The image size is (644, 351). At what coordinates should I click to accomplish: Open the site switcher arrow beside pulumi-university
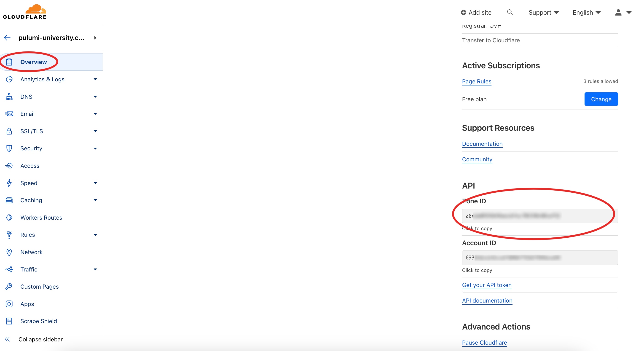pyautogui.click(x=95, y=38)
